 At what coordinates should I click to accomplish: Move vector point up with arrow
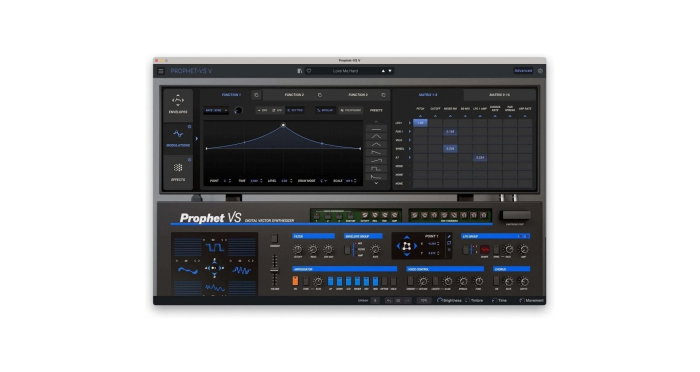click(x=406, y=238)
